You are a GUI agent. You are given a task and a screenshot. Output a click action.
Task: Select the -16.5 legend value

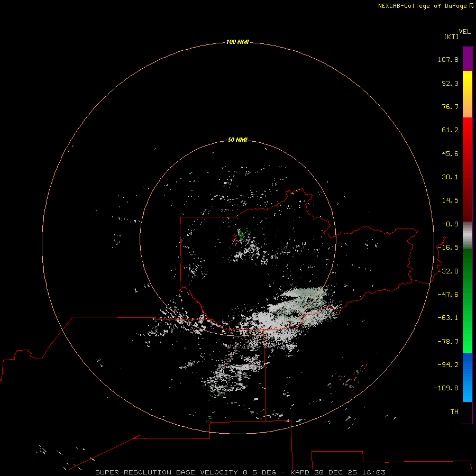[448, 248]
